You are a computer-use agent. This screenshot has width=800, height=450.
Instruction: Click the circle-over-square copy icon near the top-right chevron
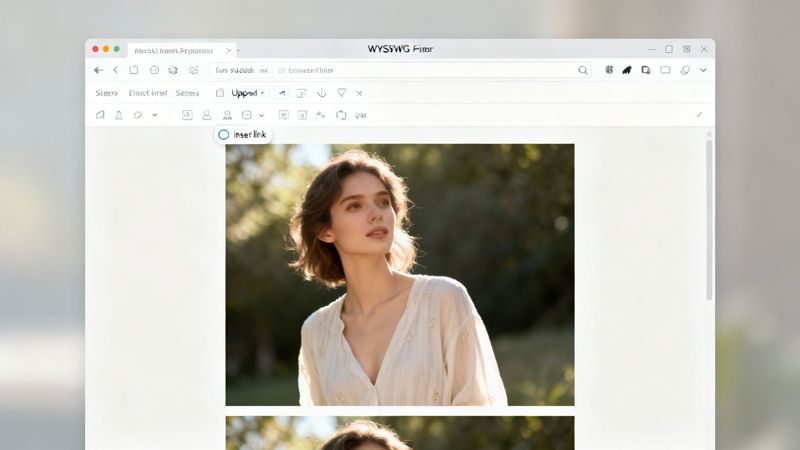point(685,70)
